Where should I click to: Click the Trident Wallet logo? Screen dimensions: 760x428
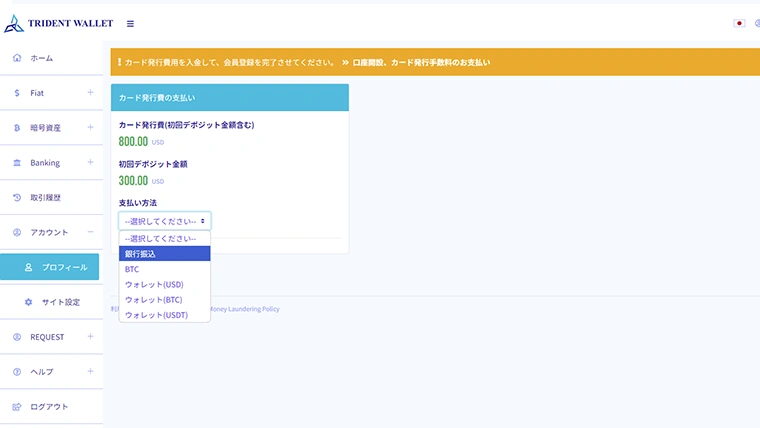tap(58, 22)
